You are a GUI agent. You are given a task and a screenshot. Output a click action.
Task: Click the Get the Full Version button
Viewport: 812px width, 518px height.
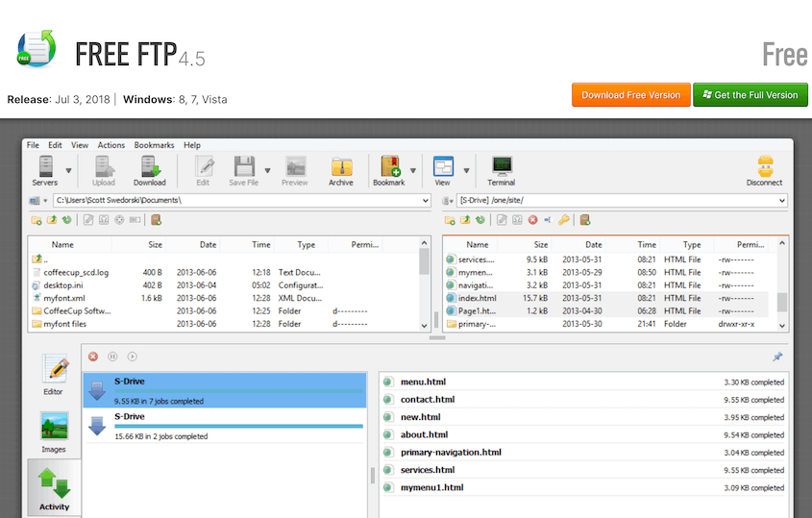[750, 95]
